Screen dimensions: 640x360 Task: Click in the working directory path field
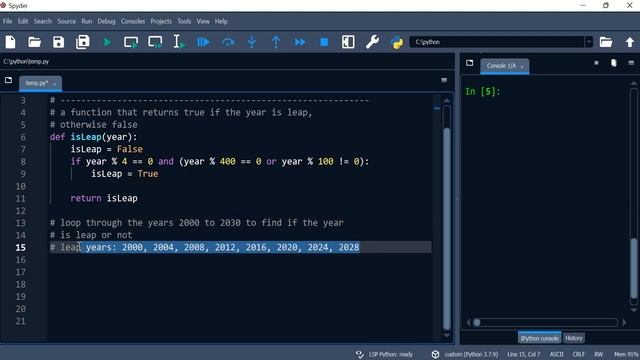click(x=497, y=42)
